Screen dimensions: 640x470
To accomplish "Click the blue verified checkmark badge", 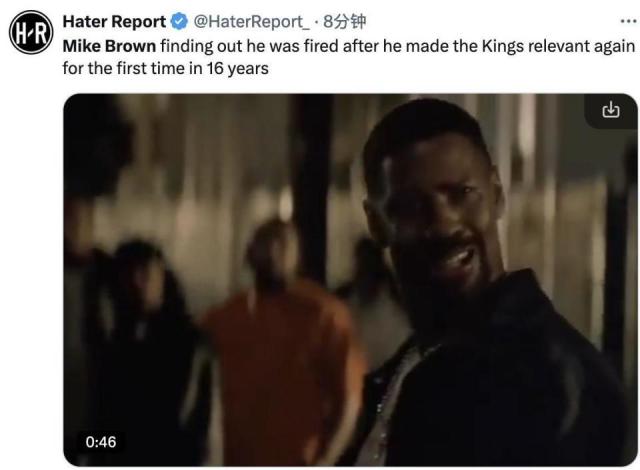I will coord(178,21).
